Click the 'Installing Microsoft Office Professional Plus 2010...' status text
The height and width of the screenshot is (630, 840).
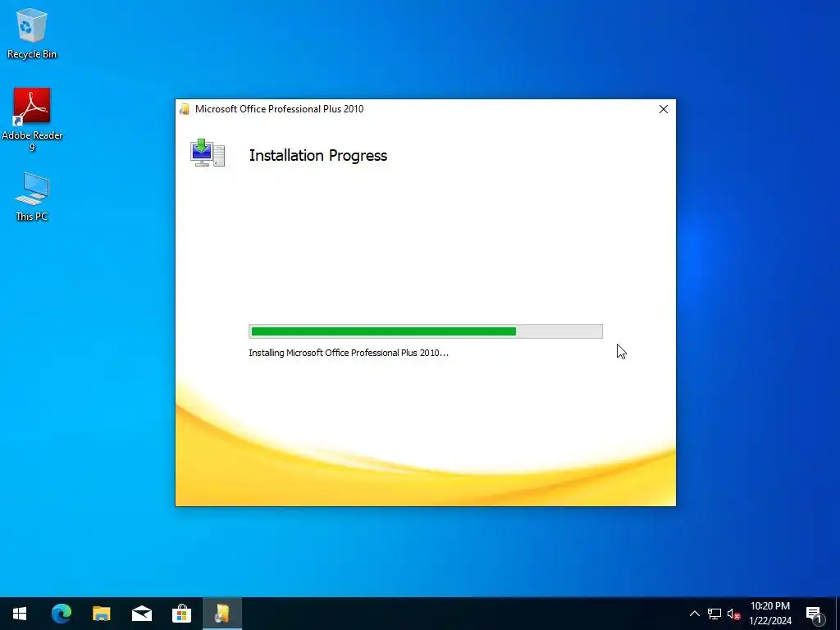(349, 353)
